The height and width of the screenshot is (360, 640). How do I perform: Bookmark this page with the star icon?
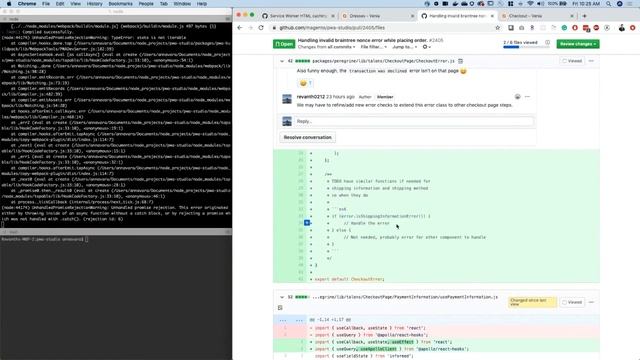pyautogui.click(x=498, y=28)
